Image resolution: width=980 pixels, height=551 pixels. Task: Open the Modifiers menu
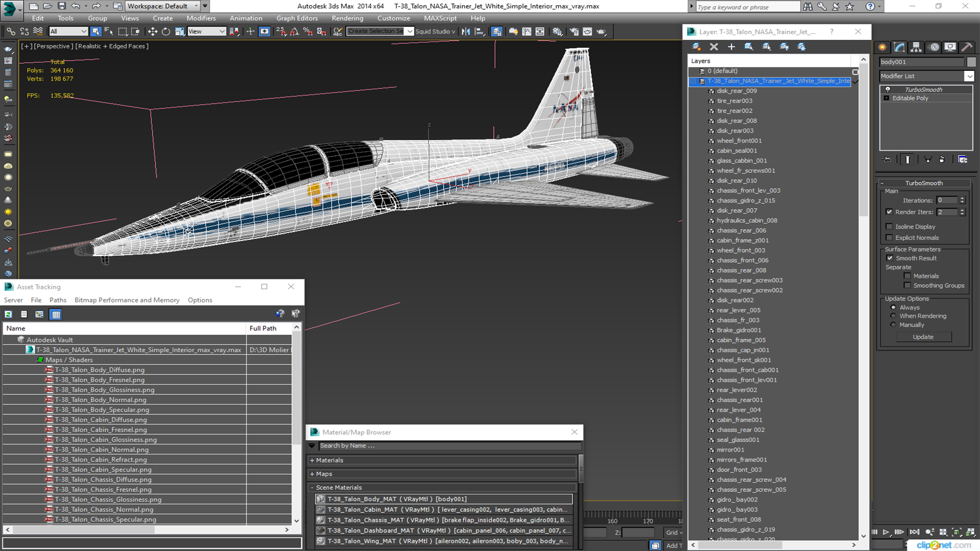pyautogui.click(x=201, y=18)
